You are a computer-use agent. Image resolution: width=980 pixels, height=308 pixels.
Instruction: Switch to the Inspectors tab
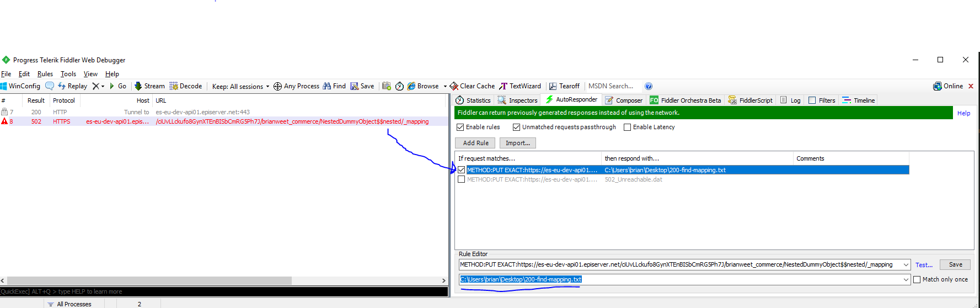click(x=517, y=100)
